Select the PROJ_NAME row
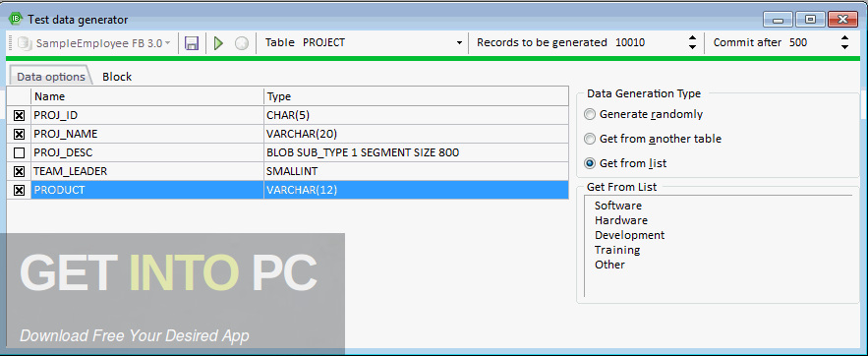The height and width of the screenshot is (356, 868). pyautogui.click(x=287, y=134)
